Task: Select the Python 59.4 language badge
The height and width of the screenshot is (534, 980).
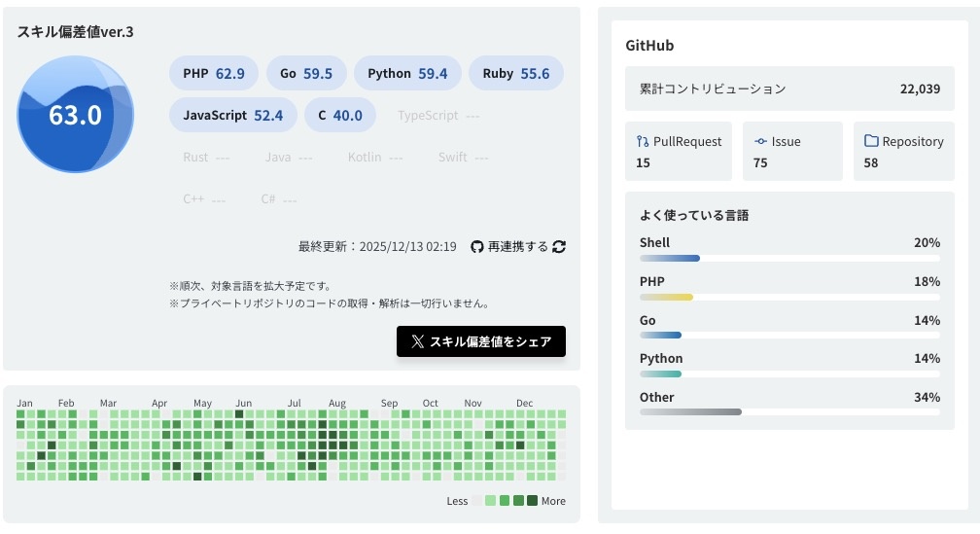Action: [406, 74]
